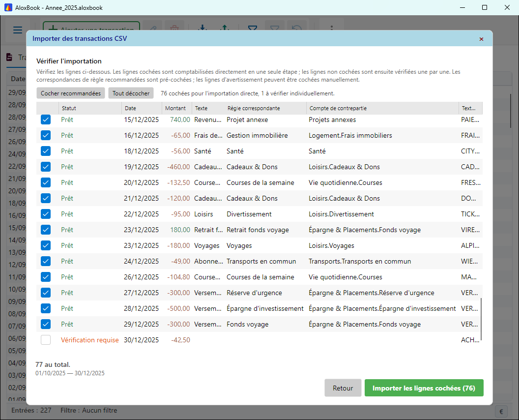Close the CSV import dialog
The width and height of the screenshot is (519, 420).
coord(481,39)
